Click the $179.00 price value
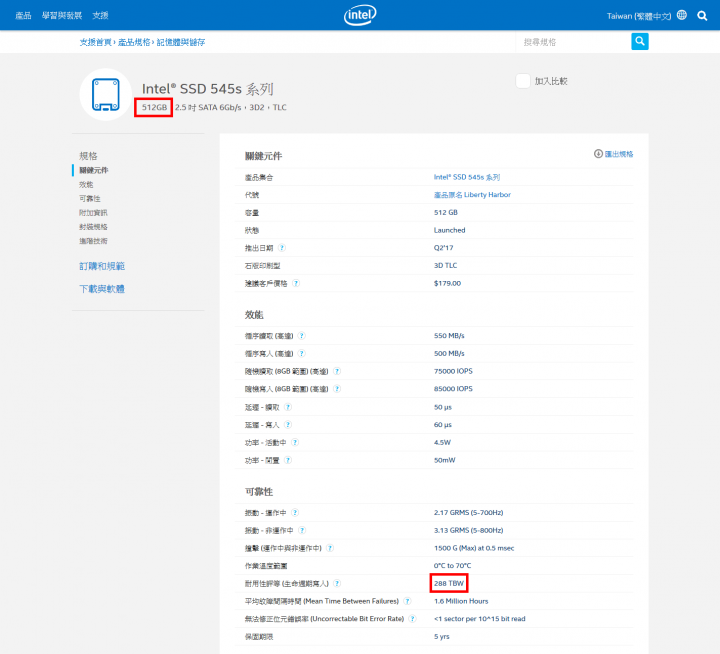 [447, 283]
